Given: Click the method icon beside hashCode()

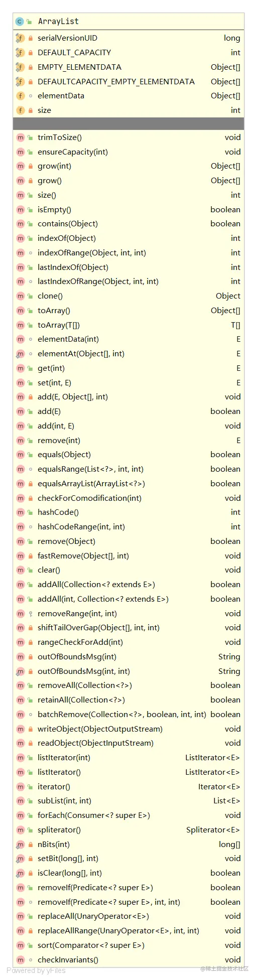Looking at the screenshot, I should (20, 512).
